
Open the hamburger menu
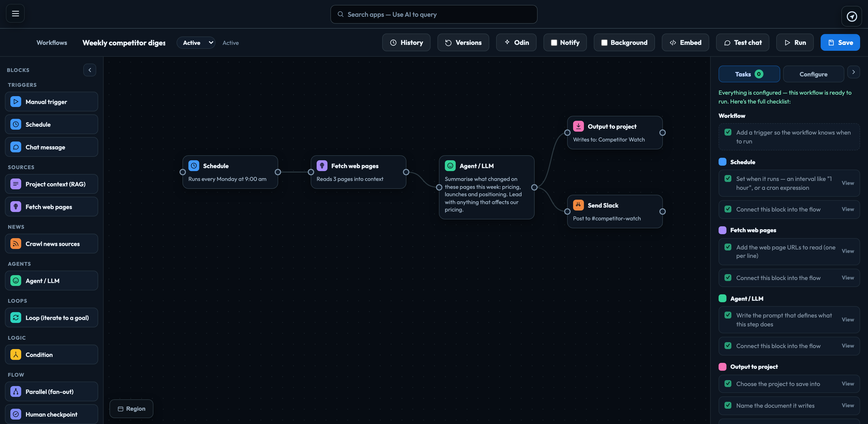tap(15, 14)
